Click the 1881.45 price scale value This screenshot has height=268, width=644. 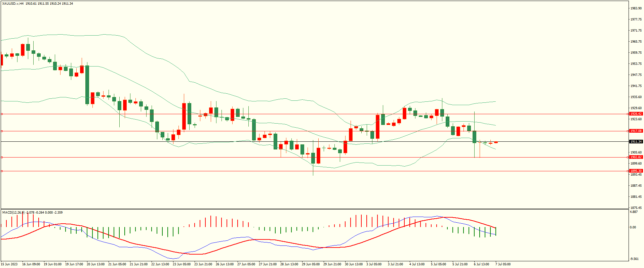coord(636,197)
